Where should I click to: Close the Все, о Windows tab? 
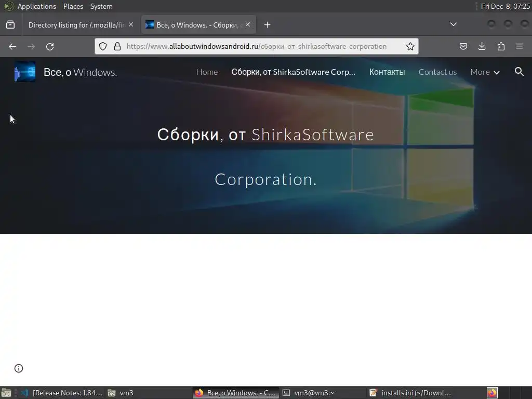click(248, 24)
